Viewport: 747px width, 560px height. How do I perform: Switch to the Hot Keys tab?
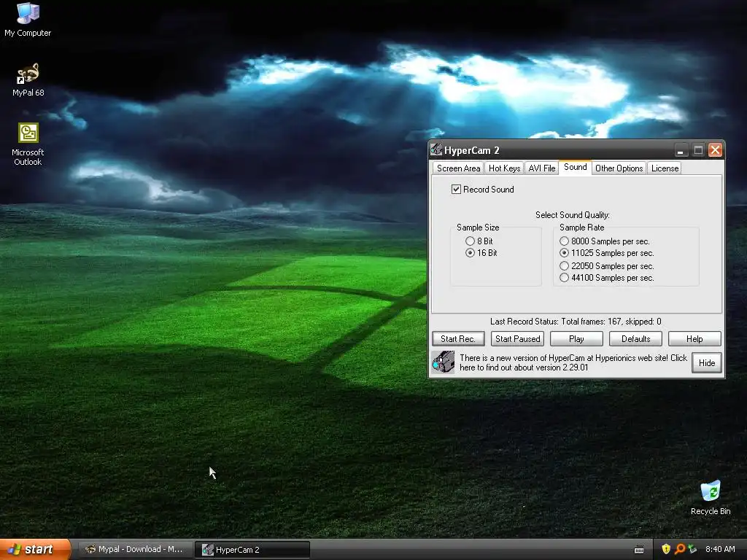[x=504, y=168]
